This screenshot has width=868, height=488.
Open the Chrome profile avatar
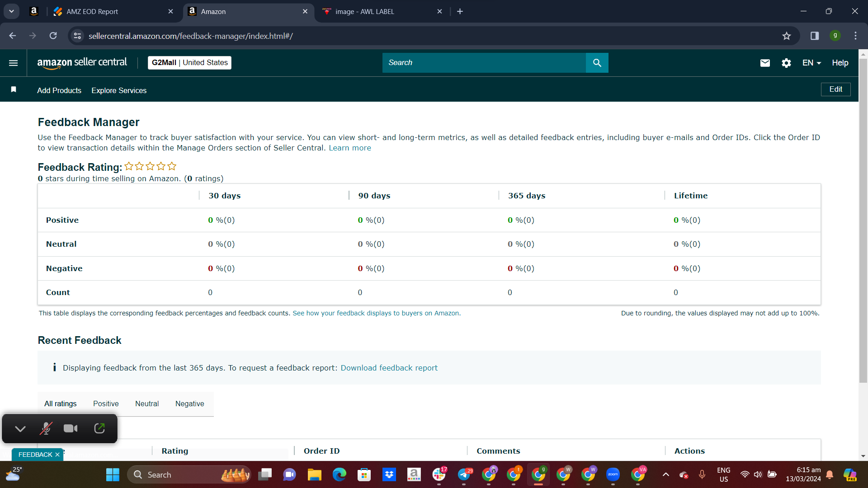[x=835, y=36]
